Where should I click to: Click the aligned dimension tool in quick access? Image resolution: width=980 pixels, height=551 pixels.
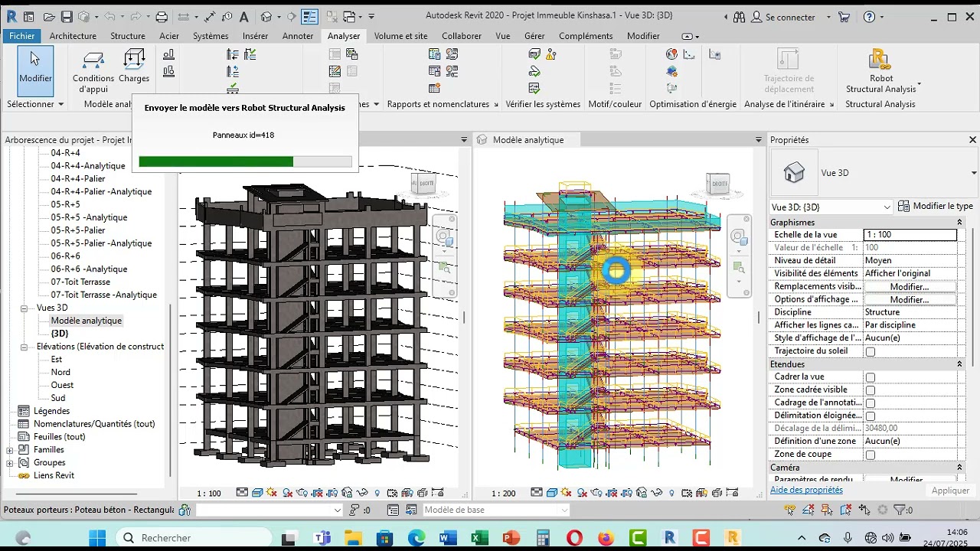pos(210,16)
